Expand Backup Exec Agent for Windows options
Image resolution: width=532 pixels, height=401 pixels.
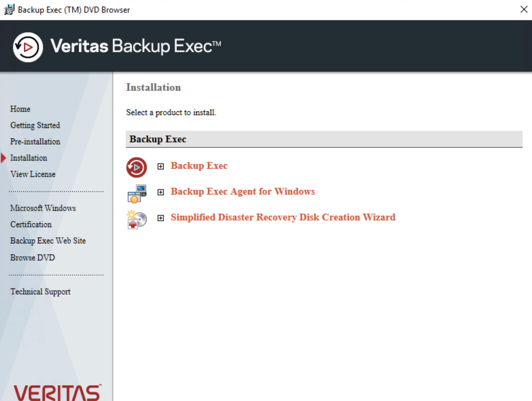pyautogui.click(x=161, y=192)
